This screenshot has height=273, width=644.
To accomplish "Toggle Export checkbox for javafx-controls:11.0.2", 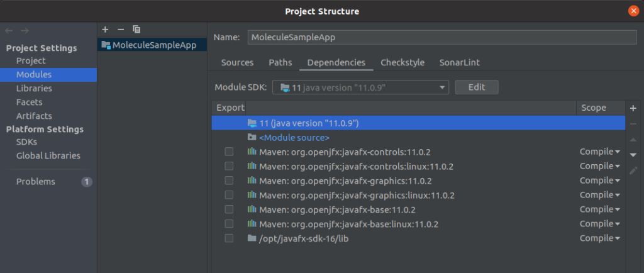I will click(229, 152).
